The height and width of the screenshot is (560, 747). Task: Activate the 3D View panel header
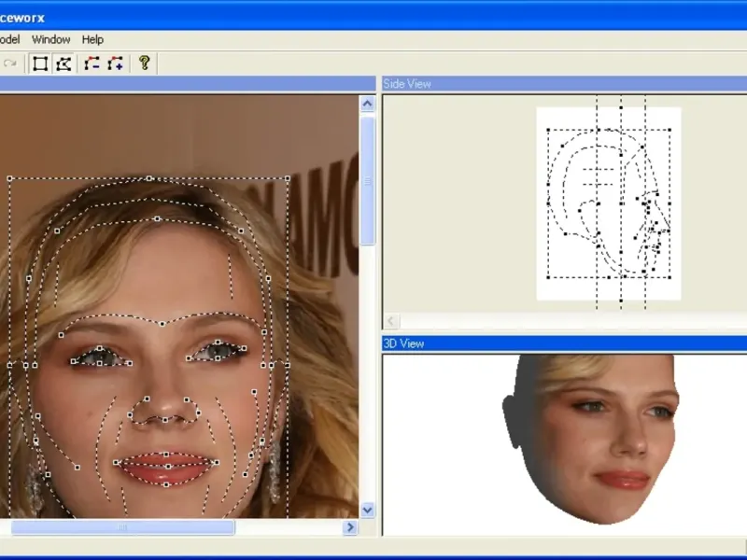point(565,343)
